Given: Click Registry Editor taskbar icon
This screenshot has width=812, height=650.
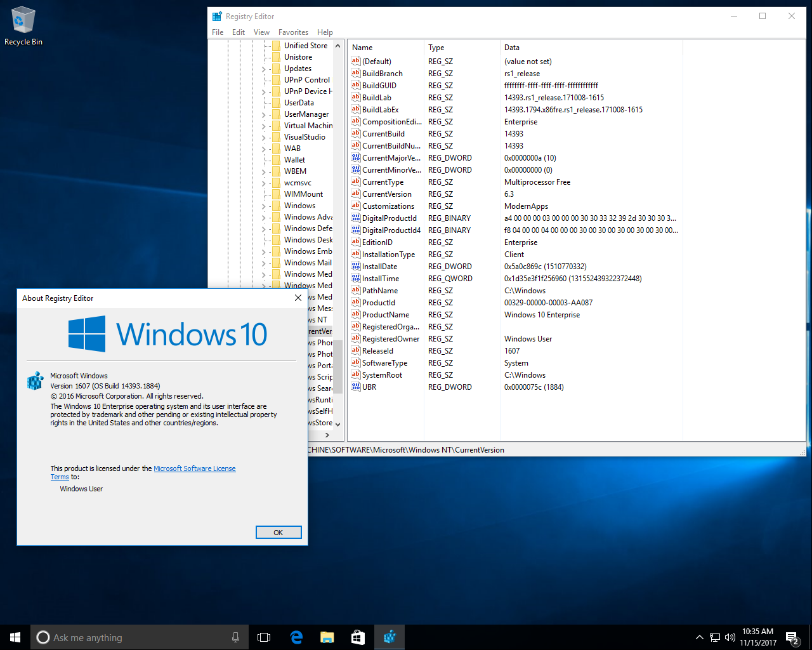Looking at the screenshot, I should click(x=390, y=637).
